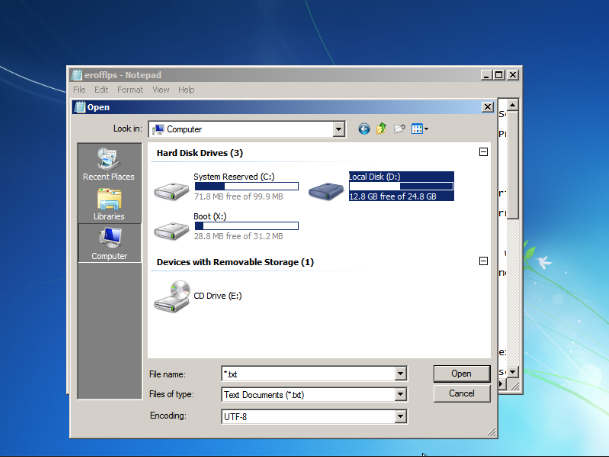
Task: Click '12.8 GB free of 24.8 GB' text
Action: (393, 196)
